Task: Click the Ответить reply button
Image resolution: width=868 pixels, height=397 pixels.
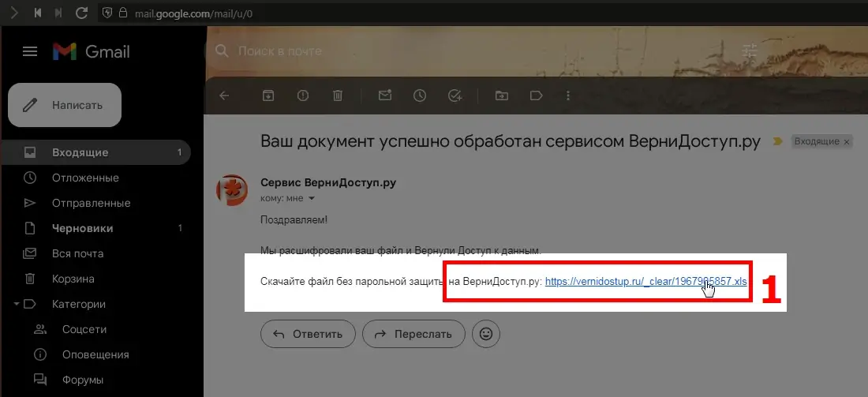Action: tap(308, 334)
